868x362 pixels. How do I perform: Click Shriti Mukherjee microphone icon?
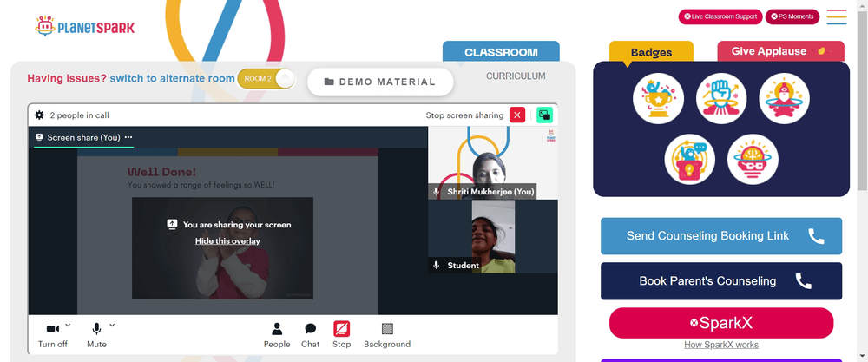coord(437,192)
